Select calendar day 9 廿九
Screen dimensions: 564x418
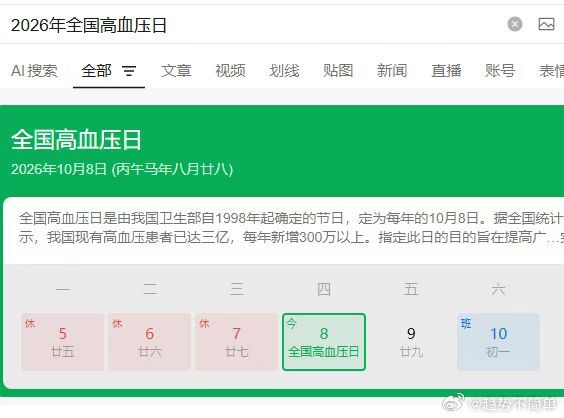[x=411, y=342]
